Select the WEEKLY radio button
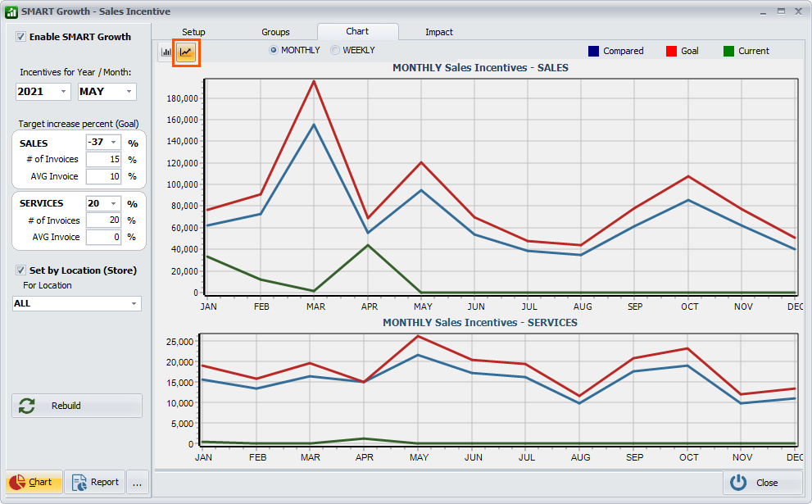The width and height of the screenshot is (812, 504). [x=335, y=50]
